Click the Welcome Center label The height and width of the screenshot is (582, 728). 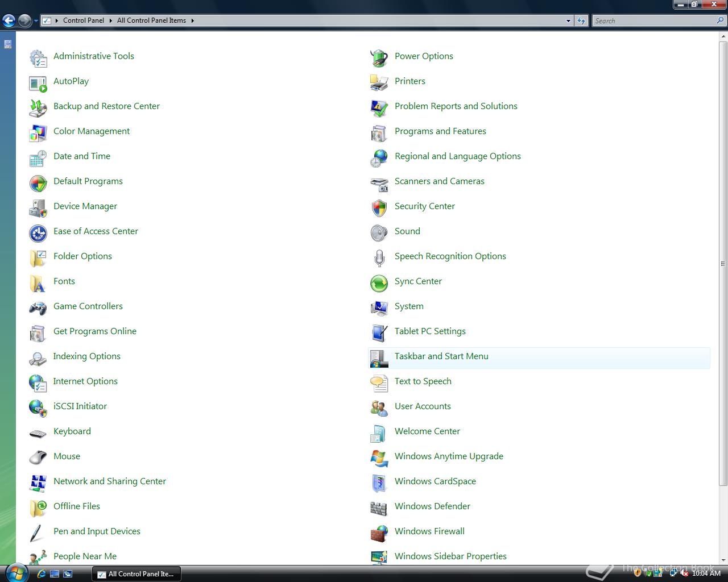tap(427, 431)
